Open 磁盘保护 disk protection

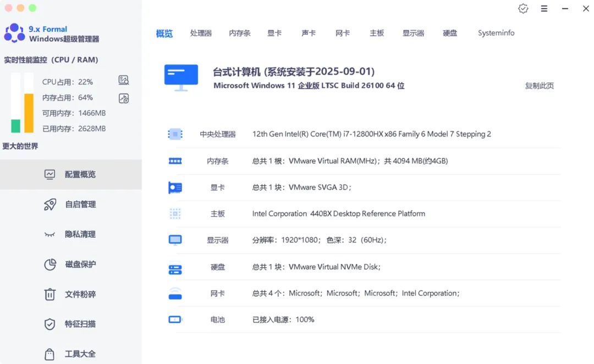click(71, 264)
